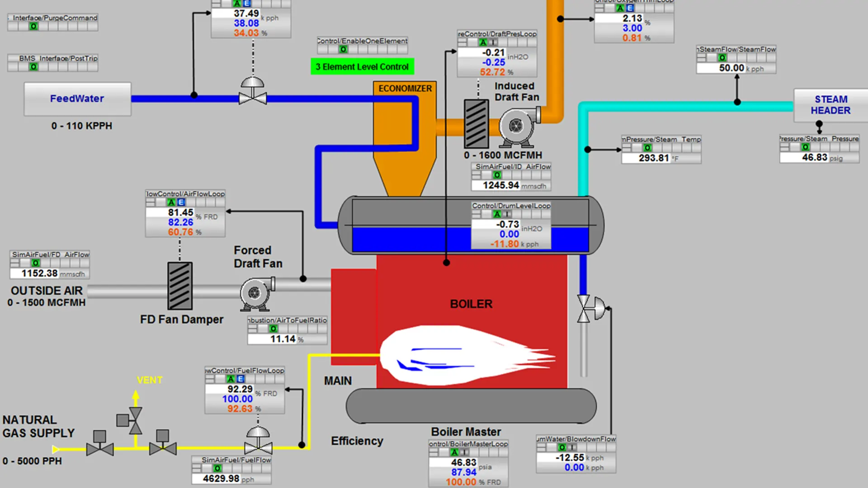Click the STEAM HEADER block
Image resolution: width=868 pixels, height=488 pixels.
[x=831, y=105]
